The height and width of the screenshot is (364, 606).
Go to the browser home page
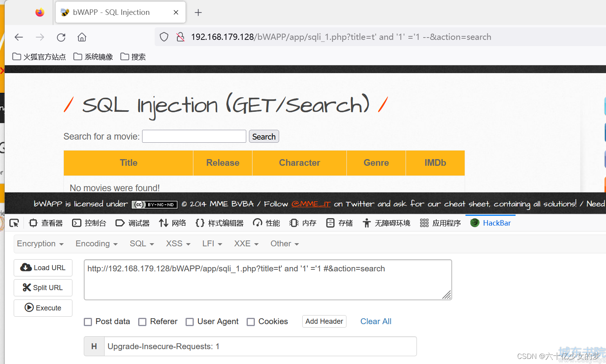(82, 37)
